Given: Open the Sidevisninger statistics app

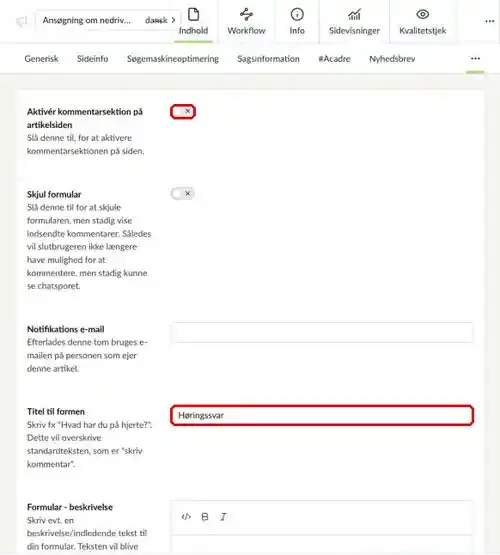Looking at the screenshot, I should 354,22.
